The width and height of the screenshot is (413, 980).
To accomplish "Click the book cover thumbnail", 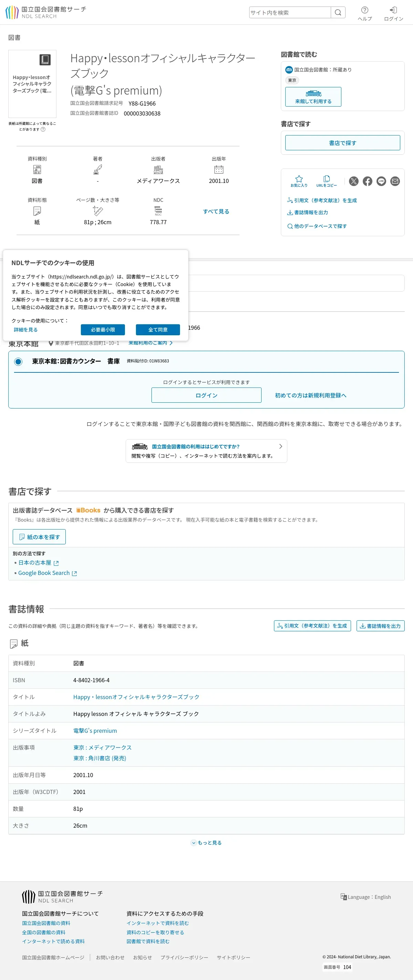I will pyautogui.click(x=32, y=84).
